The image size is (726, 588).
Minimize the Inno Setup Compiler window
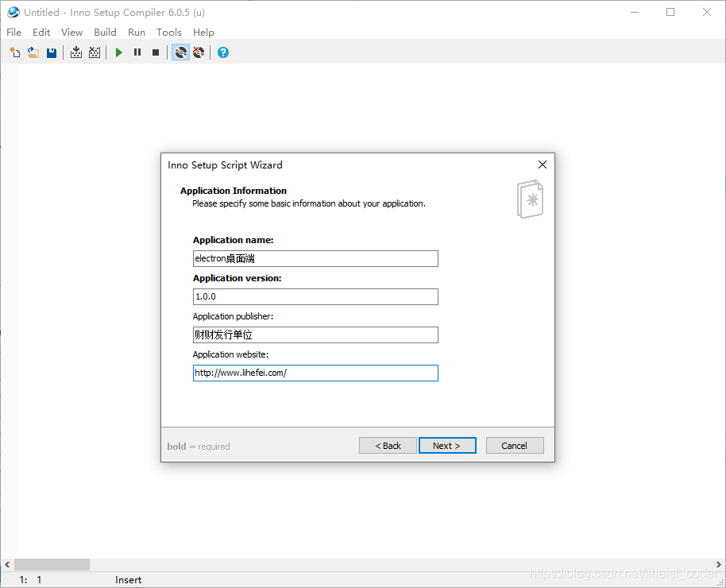coord(635,12)
